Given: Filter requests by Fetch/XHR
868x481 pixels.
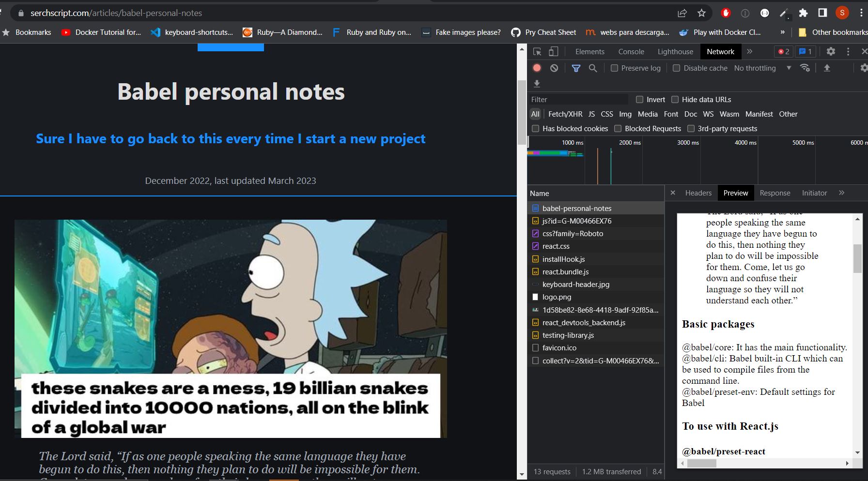Looking at the screenshot, I should pos(565,114).
